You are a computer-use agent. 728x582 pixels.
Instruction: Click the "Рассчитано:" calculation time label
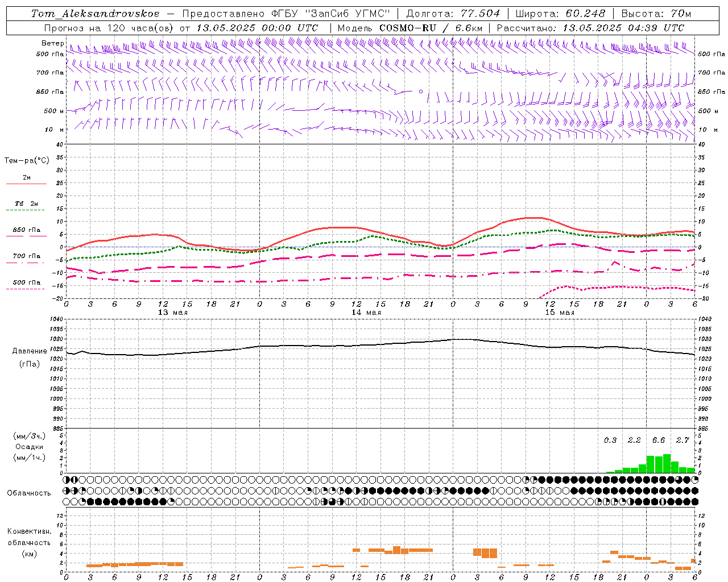point(527,28)
